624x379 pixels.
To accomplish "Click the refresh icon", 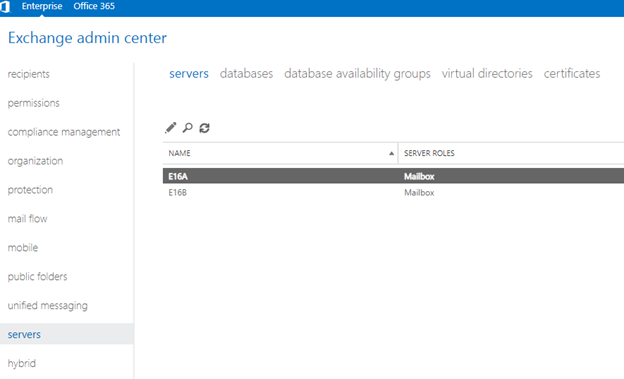I will tap(205, 128).
